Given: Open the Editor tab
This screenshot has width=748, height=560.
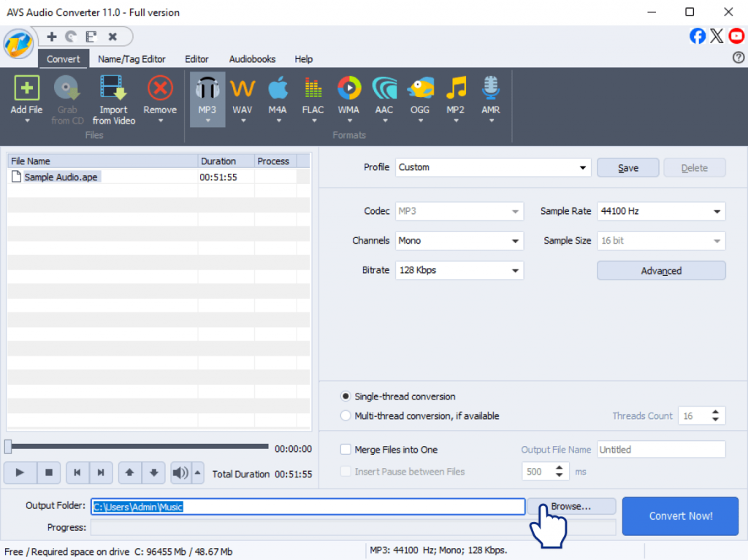Looking at the screenshot, I should (x=196, y=59).
